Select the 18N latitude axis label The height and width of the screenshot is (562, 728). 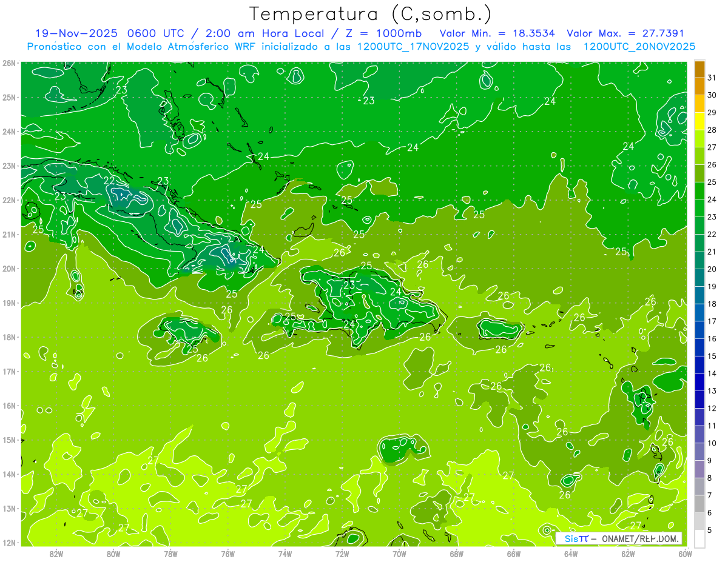point(9,337)
